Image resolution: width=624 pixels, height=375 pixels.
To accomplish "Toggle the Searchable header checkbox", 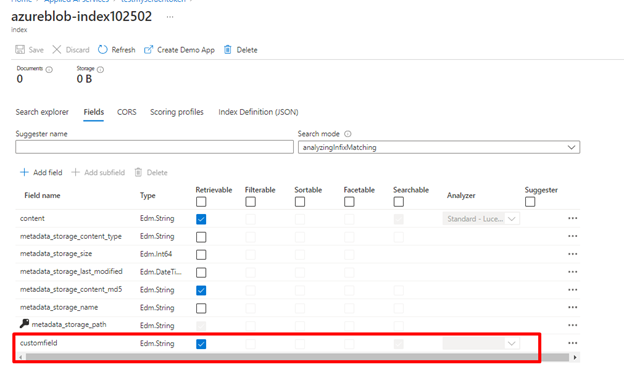I will (x=398, y=202).
